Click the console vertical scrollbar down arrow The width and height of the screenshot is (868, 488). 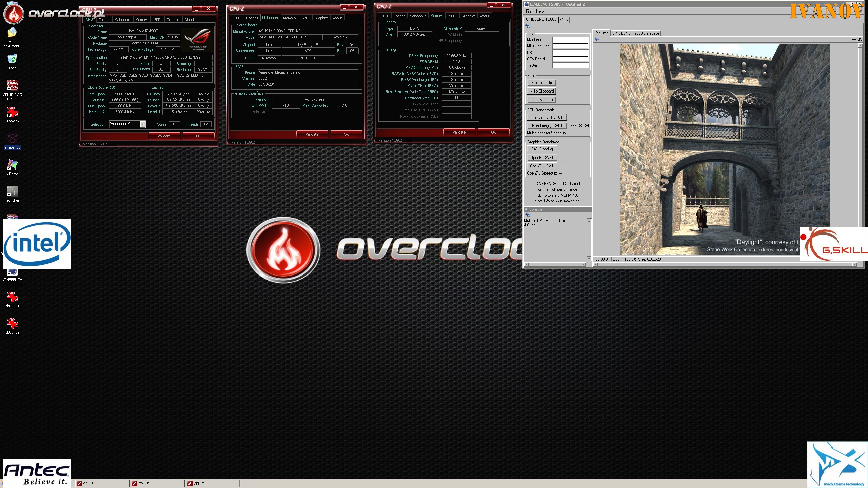click(x=589, y=259)
